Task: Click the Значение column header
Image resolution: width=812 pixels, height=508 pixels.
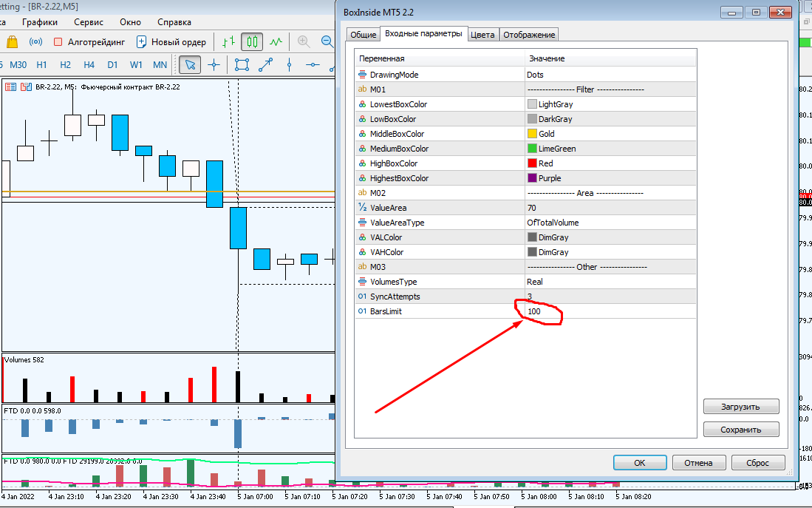Action: (610, 58)
